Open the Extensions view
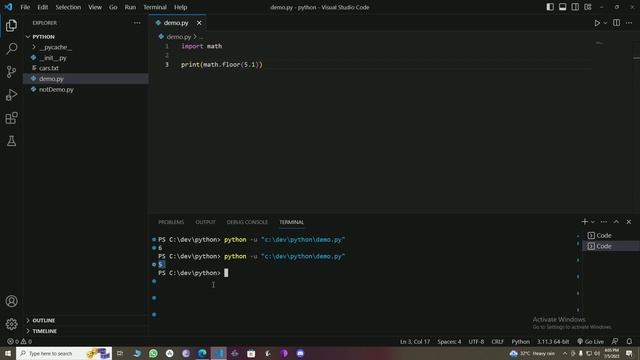The width and height of the screenshot is (640, 360). (x=11, y=118)
